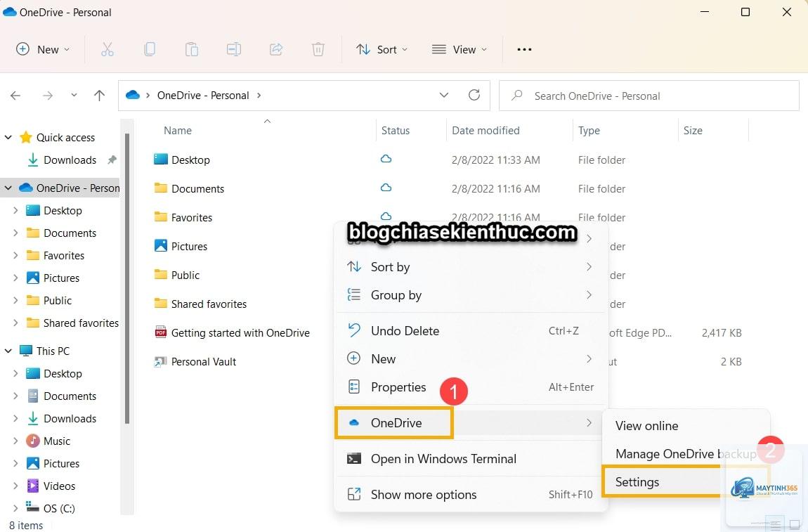808x532 pixels.
Task: Click the search magnifier icon
Action: [x=517, y=96]
